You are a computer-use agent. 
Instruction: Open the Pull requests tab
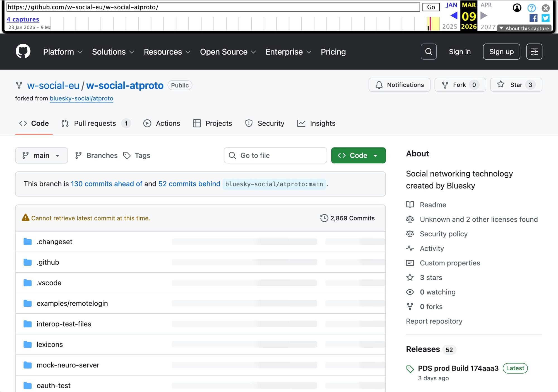(96, 123)
